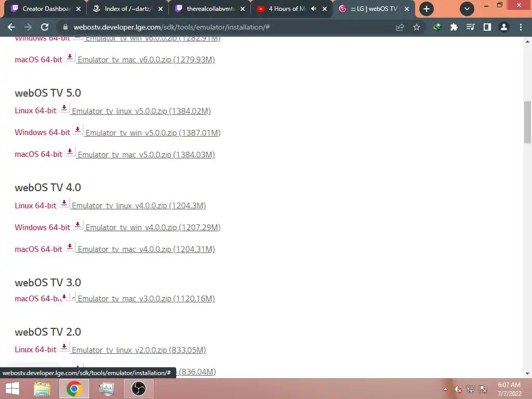Download Emulator_tv_linux_v2.0.0.zip link
This screenshot has height=399, width=532.
tap(139, 350)
